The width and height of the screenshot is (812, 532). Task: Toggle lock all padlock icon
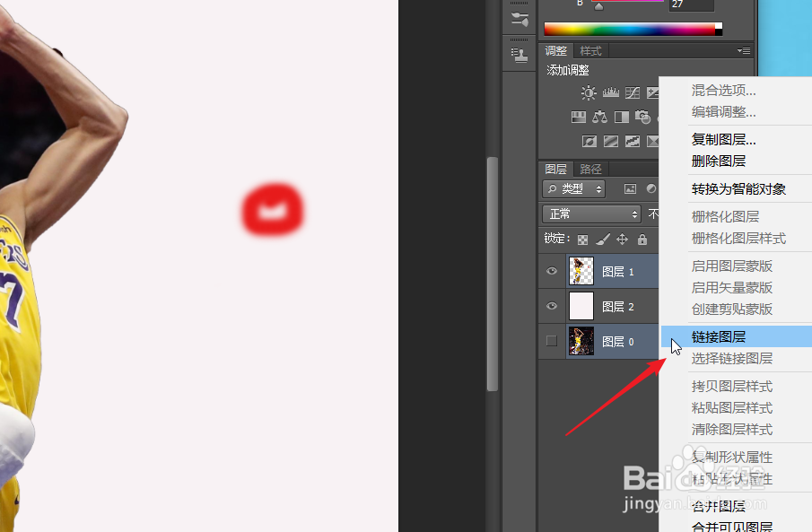[x=642, y=240]
